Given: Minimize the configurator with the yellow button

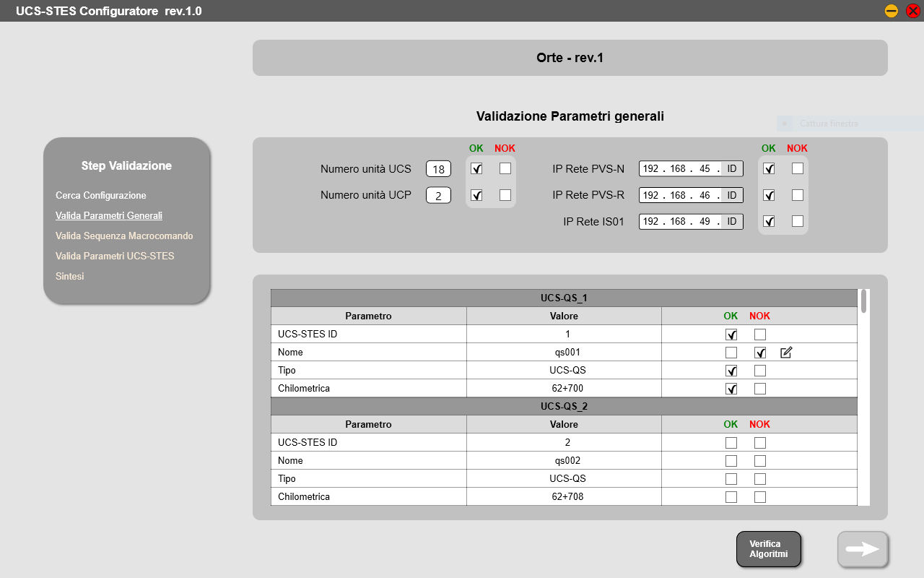Looking at the screenshot, I should (892, 11).
